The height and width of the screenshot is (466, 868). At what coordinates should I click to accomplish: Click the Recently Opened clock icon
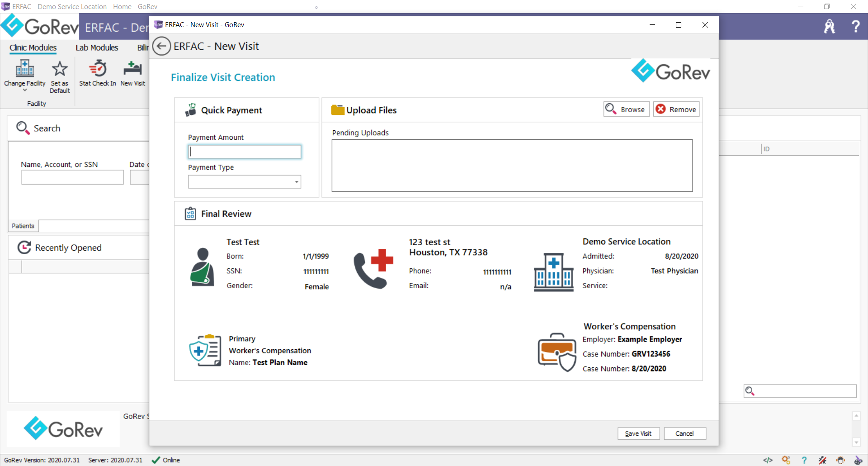[24, 247]
